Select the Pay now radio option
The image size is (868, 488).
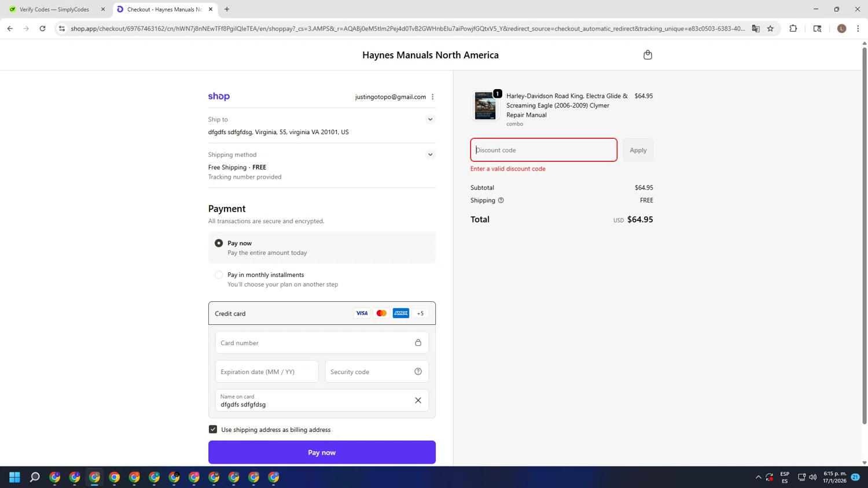[x=219, y=243]
